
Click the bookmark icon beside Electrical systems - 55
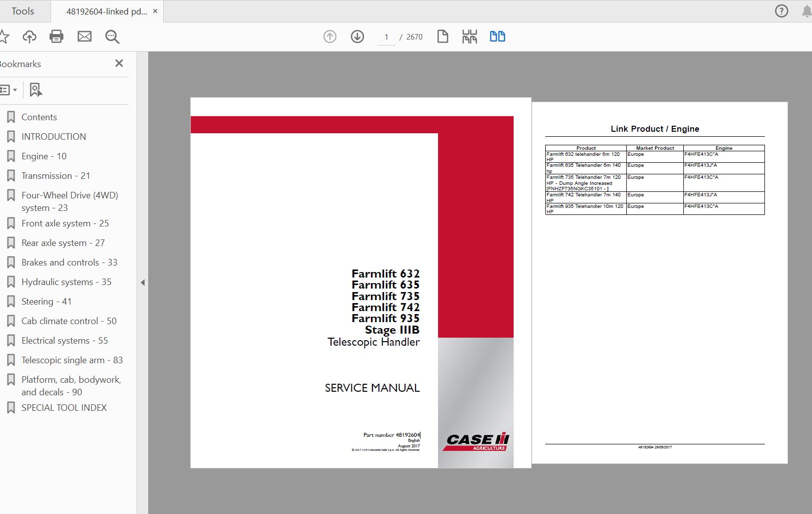(11, 341)
